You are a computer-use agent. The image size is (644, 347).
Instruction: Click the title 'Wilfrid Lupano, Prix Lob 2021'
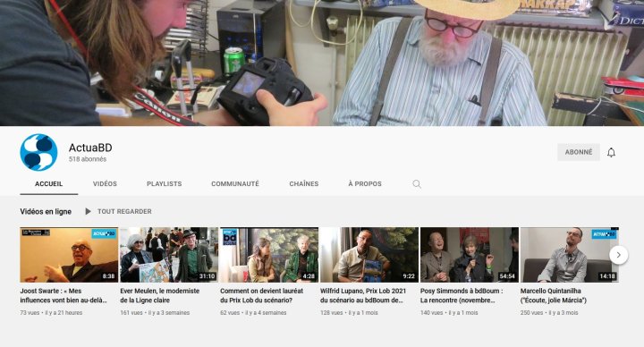(363, 296)
